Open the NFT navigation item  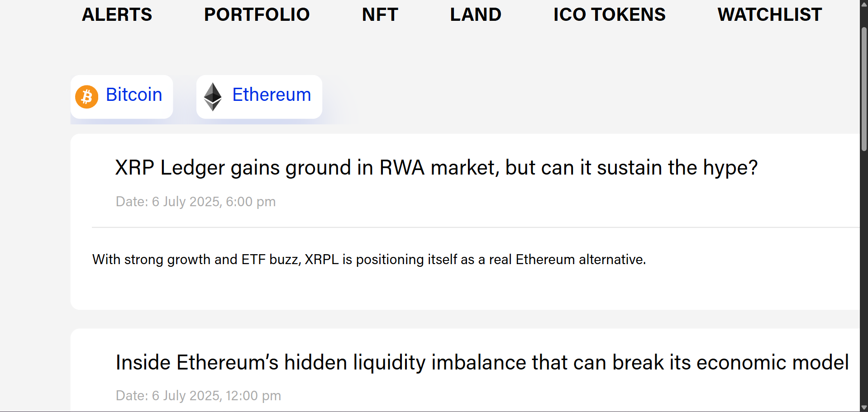[x=380, y=14]
